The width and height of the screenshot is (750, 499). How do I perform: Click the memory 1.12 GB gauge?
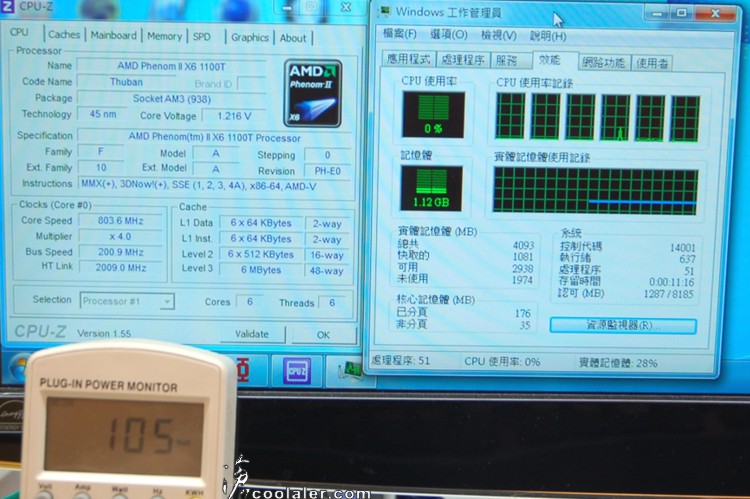(431, 189)
